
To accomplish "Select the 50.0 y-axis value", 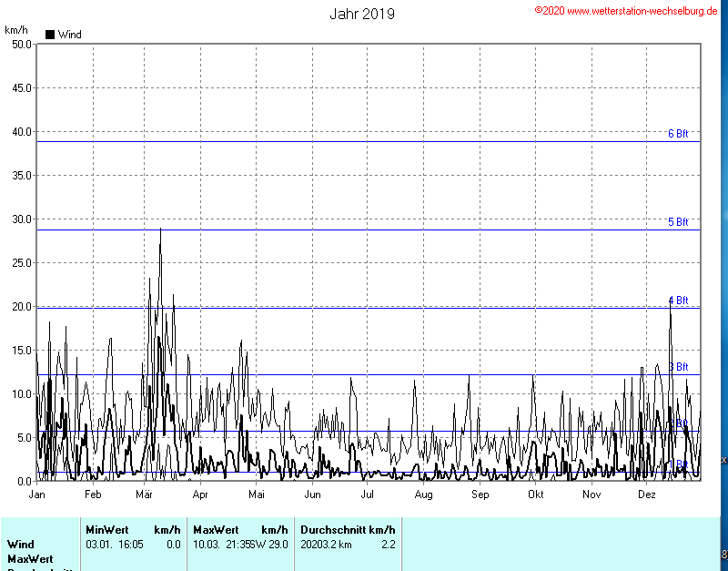I will pos(21,45).
